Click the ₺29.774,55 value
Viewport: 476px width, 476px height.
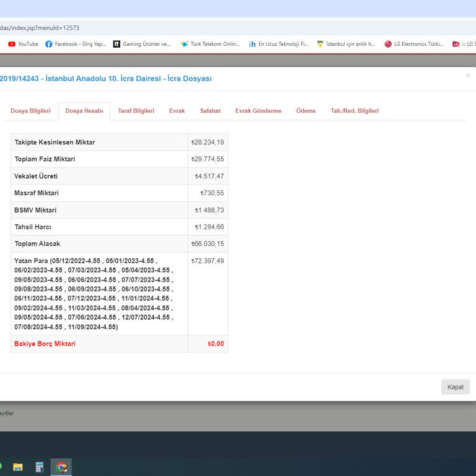(208, 159)
